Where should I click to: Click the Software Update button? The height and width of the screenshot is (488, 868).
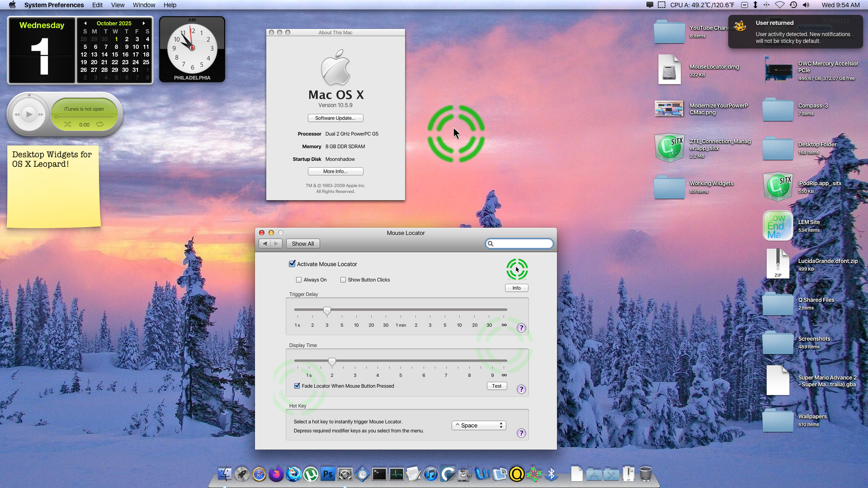335,118
